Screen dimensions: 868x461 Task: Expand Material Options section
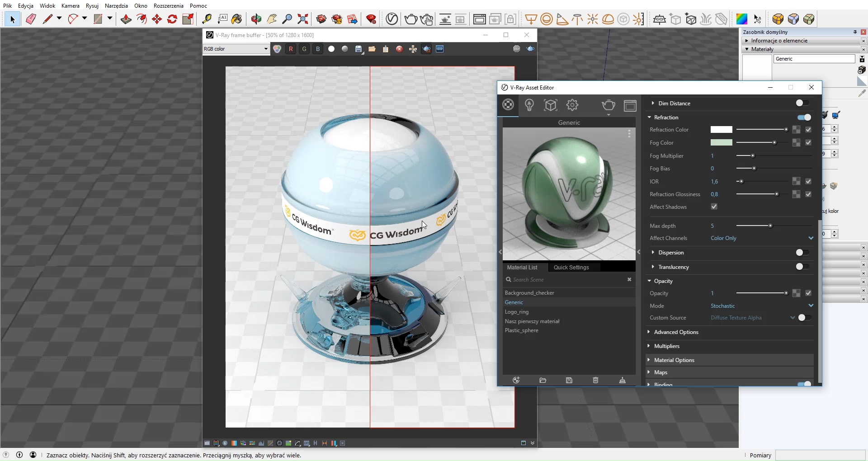click(730, 360)
